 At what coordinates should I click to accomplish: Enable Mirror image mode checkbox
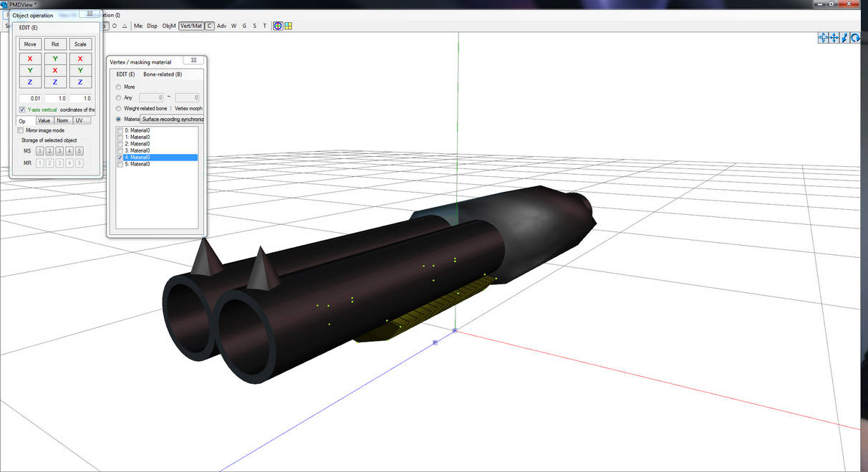(21, 130)
